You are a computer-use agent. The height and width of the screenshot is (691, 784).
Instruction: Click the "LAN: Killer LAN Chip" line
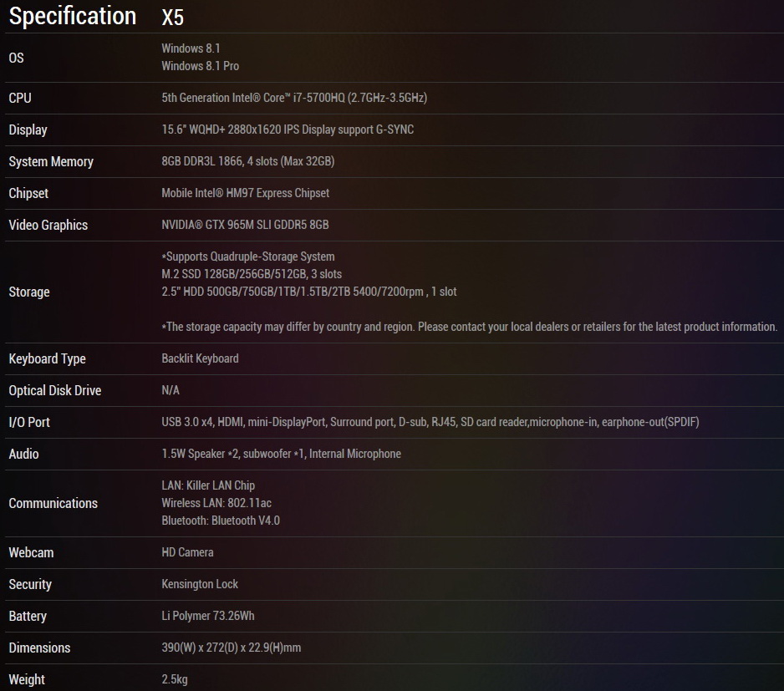(x=208, y=485)
